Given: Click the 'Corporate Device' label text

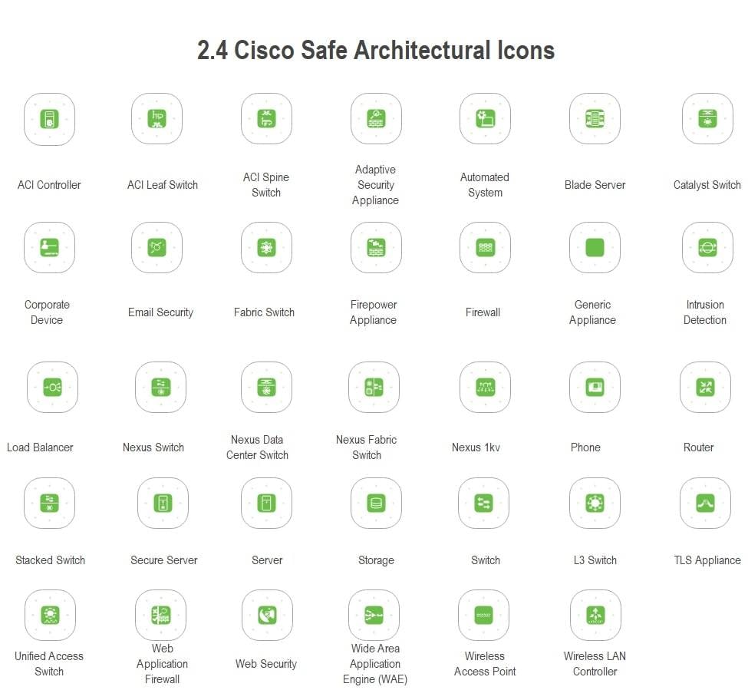Looking at the screenshot, I should (x=47, y=312).
